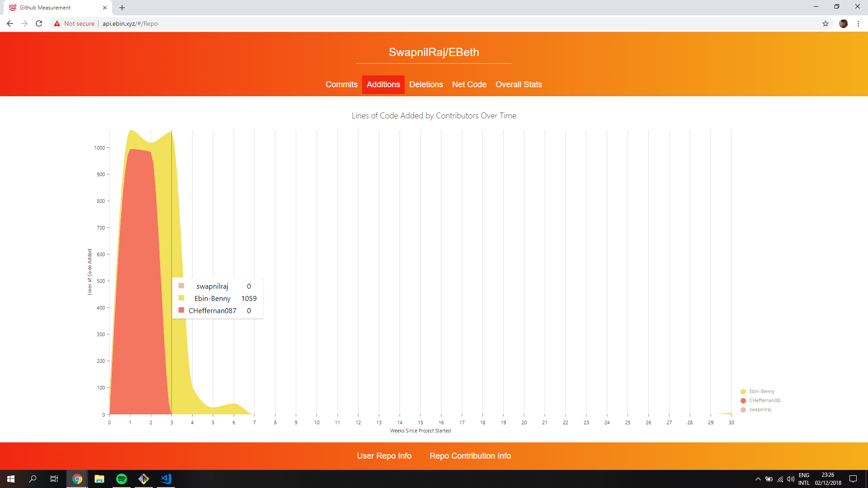
Task: Open a new browser tab
Action: point(122,8)
